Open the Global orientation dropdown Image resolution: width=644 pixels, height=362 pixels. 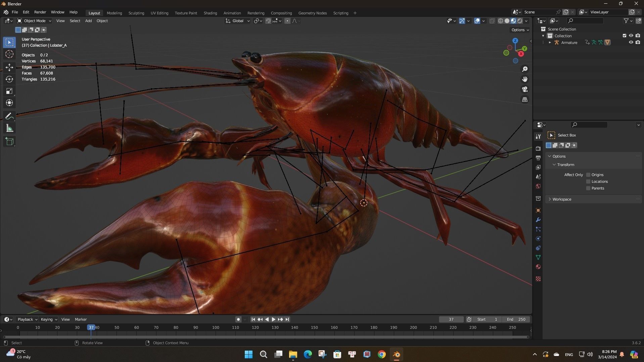tap(238, 21)
